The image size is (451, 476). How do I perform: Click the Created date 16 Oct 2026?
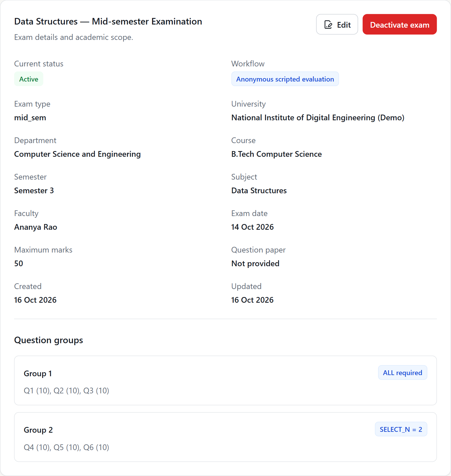(35, 300)
